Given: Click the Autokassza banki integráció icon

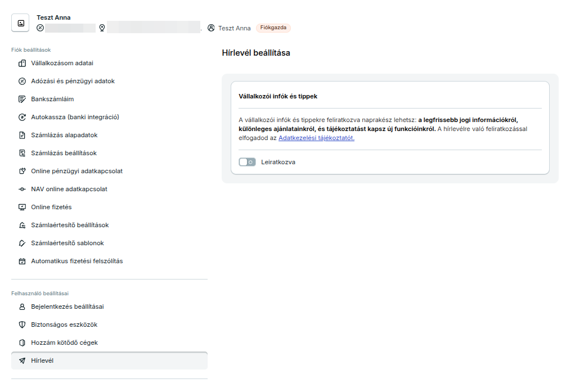Looking at the screenshot, I should (x=23, y=117).
